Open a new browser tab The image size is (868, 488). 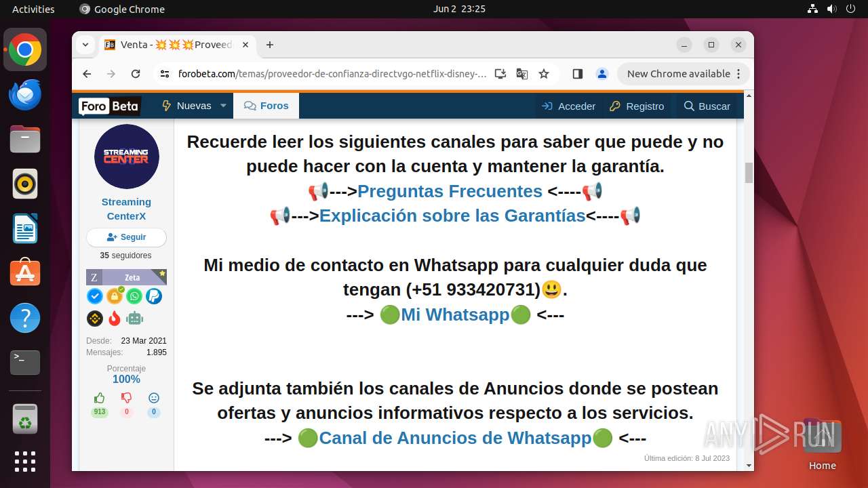(x=270, y=45)
